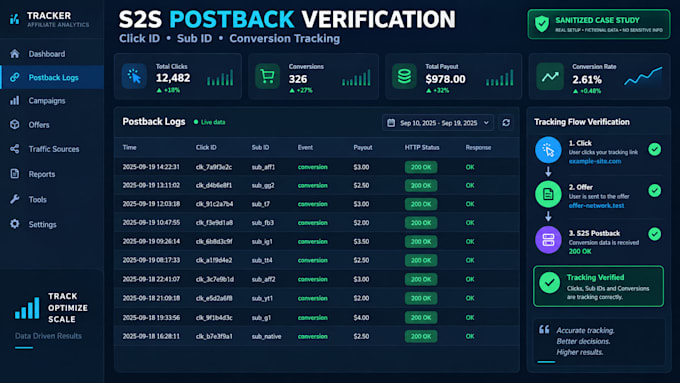The height and width of the screenshot is (383, 680).
Task: Open the Dashboard home icon
Action: 15,54
